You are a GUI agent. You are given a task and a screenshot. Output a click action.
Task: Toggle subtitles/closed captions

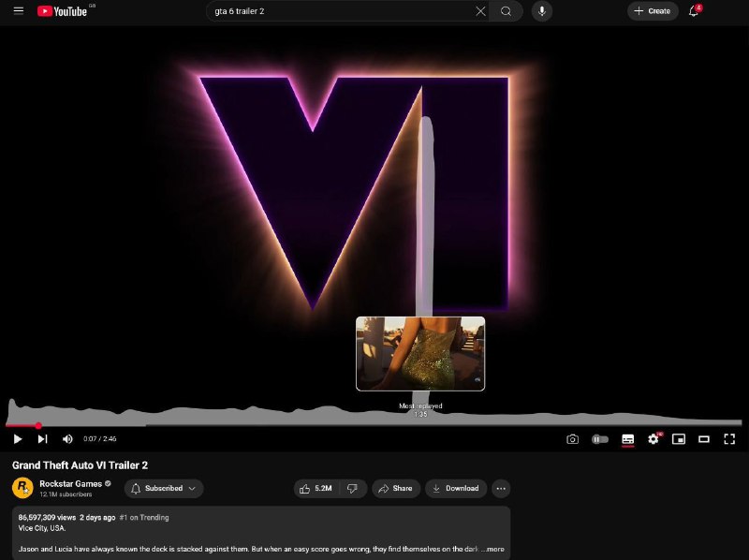(627, 439)
